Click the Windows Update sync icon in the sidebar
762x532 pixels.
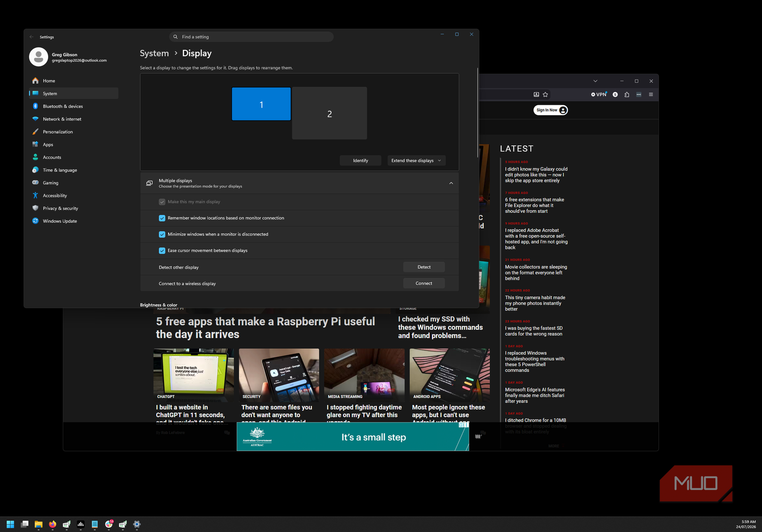click(x=36, y=221)
